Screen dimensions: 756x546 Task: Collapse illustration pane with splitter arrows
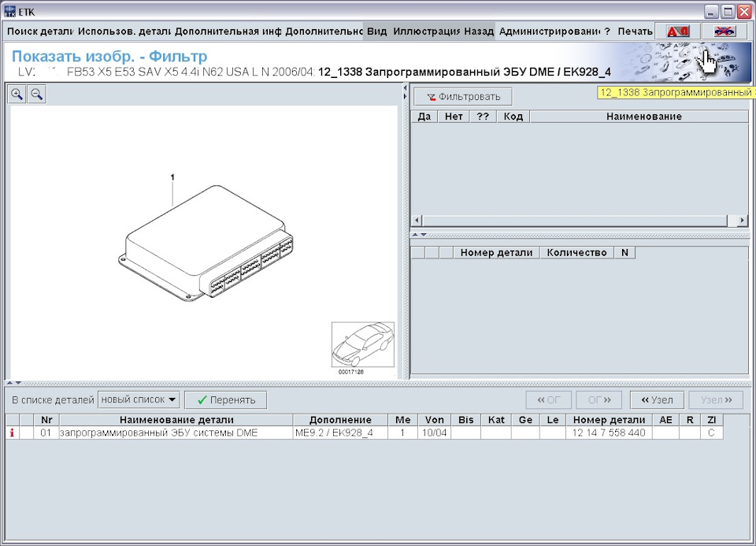point(405,92)
